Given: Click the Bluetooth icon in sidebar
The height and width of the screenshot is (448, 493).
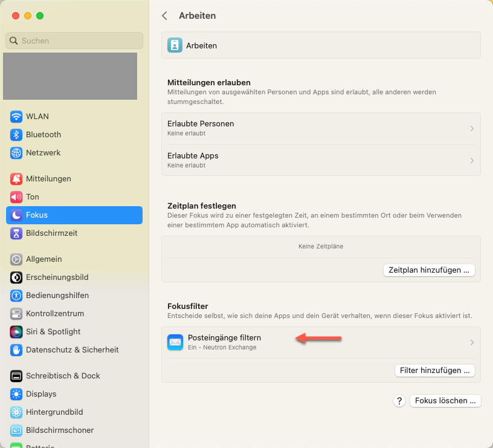Looking at the screenshot, I should [x=16, y=135].
